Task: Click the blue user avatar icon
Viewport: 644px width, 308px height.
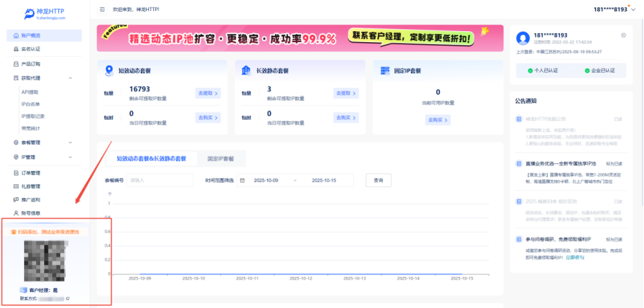Action: [x=523, y=39]
